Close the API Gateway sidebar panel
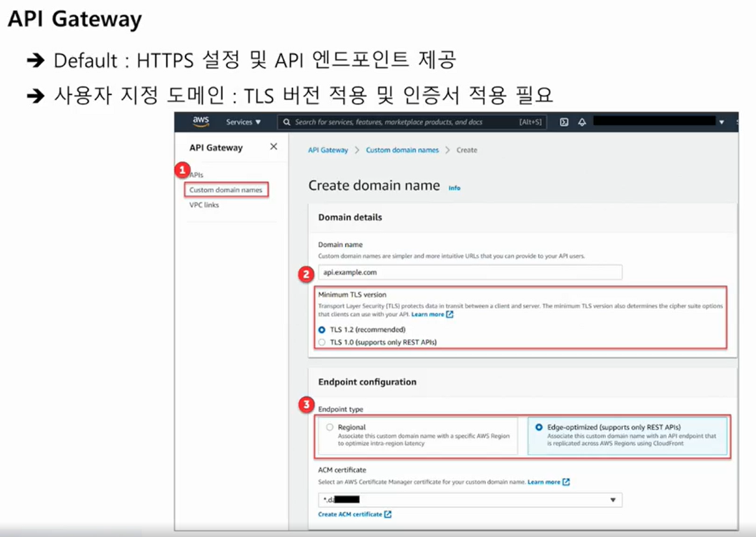This screenshot has width=756, height=537. tap(273, 146)
